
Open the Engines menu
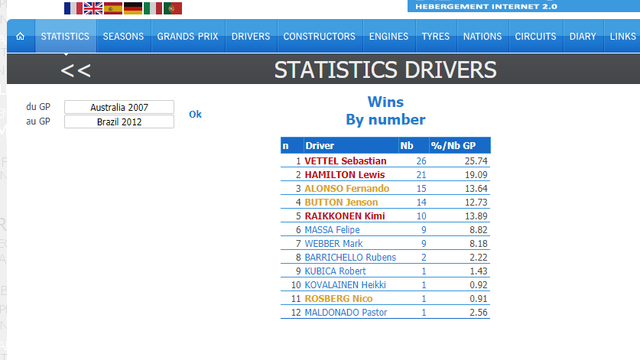pos(389,36)
